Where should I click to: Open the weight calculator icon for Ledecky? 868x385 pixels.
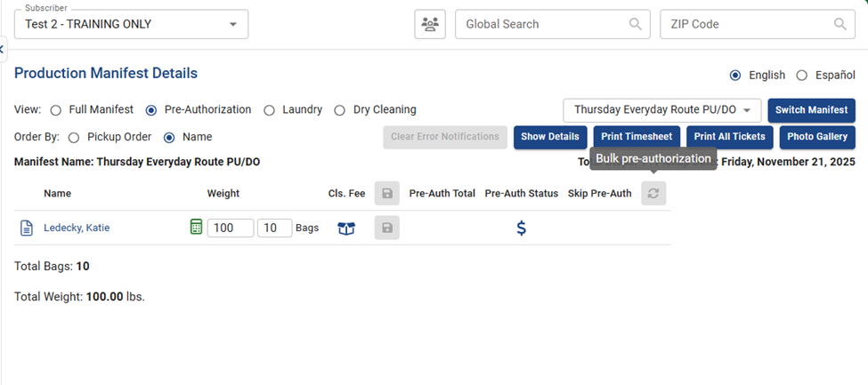click(x=196, y=228)
